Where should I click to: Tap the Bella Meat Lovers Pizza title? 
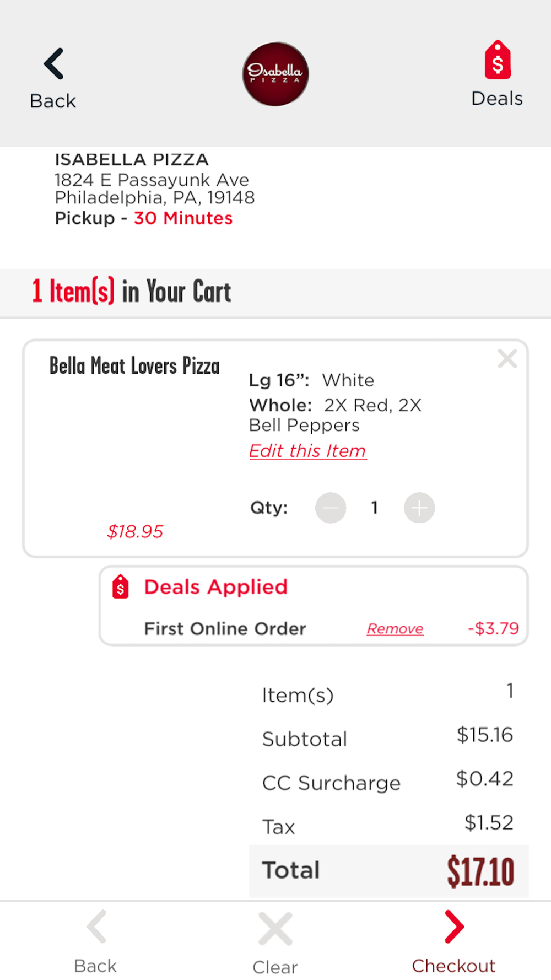134,366
